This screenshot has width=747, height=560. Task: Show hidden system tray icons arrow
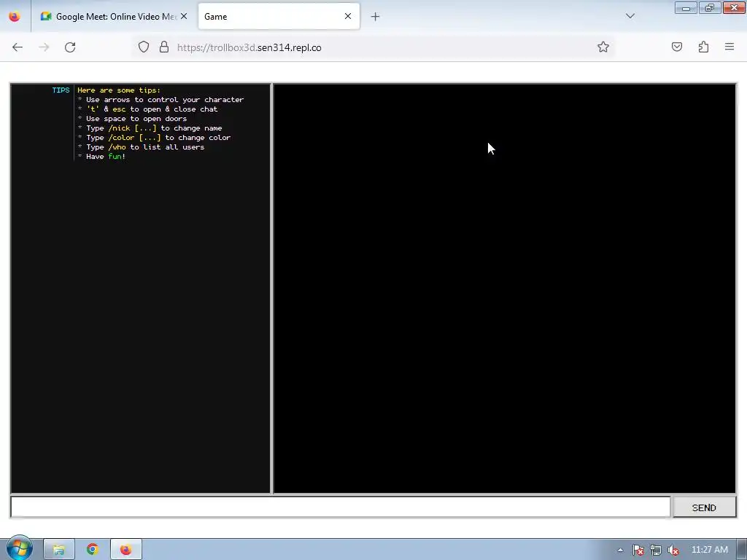[620, 550]
